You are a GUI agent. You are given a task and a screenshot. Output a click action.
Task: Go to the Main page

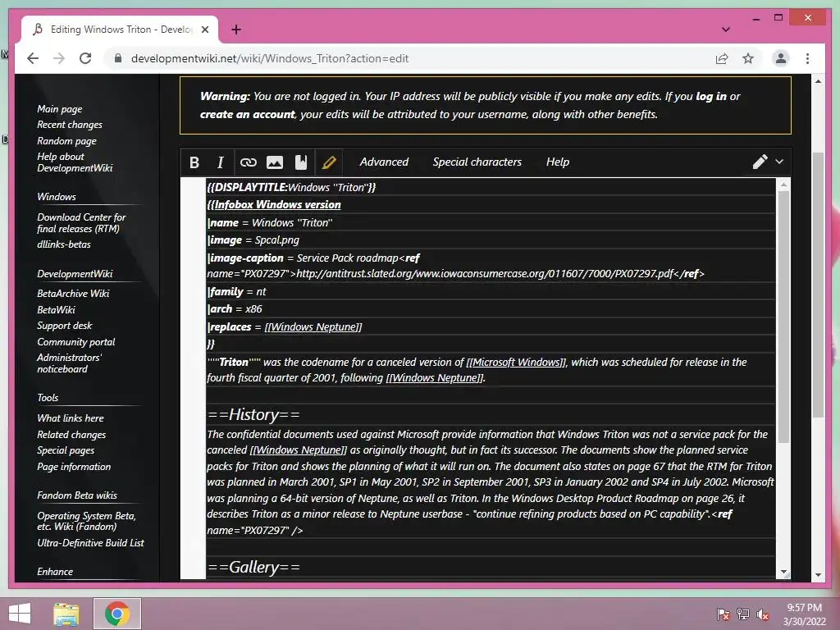click(x=59, y=109)
